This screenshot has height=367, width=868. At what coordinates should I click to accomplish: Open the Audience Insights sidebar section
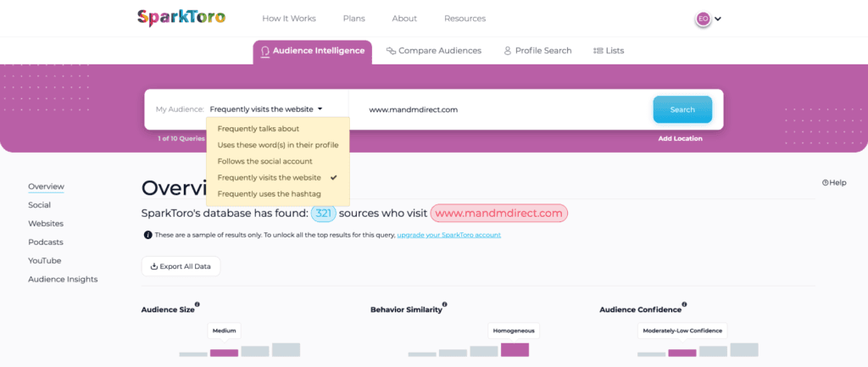point(63,279)
